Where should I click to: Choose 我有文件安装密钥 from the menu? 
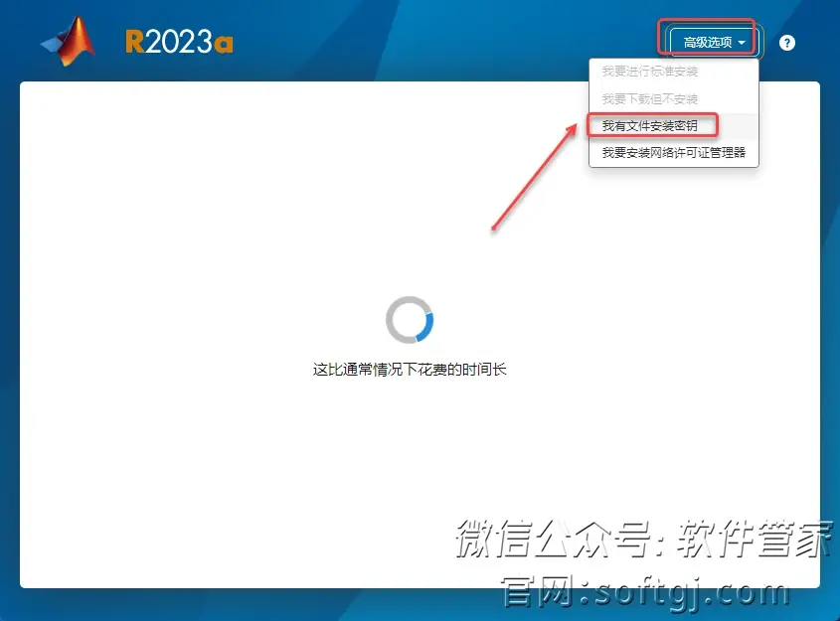coord(674,126)
